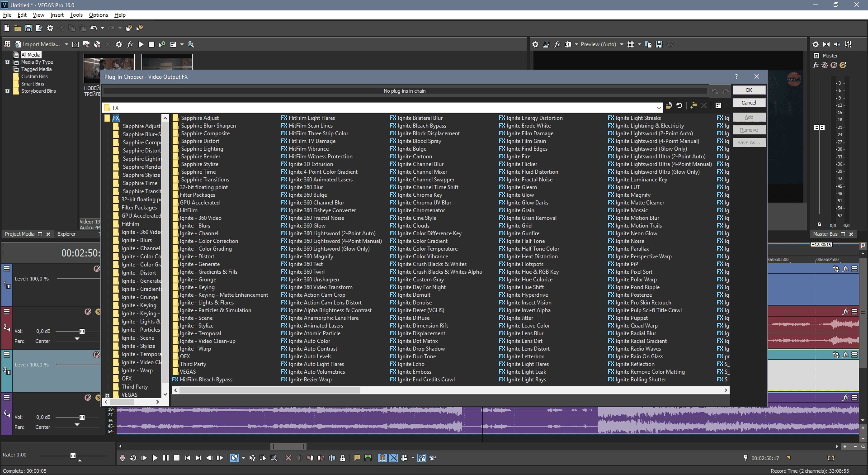The height and width of the screenshot is (475, 868).
Task: Adjust the track 2 Vol slider
Action: coord(82,331)
